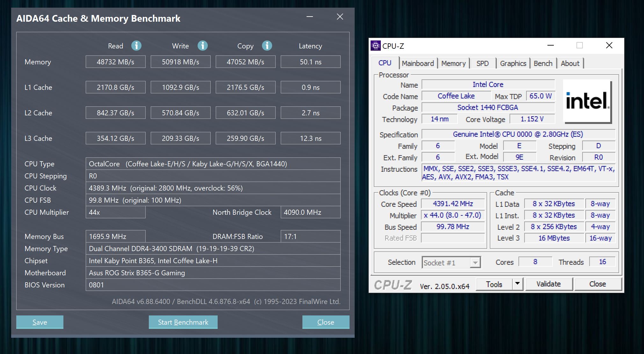Click the CPU-Z title bar app icon

coord(376,46)
